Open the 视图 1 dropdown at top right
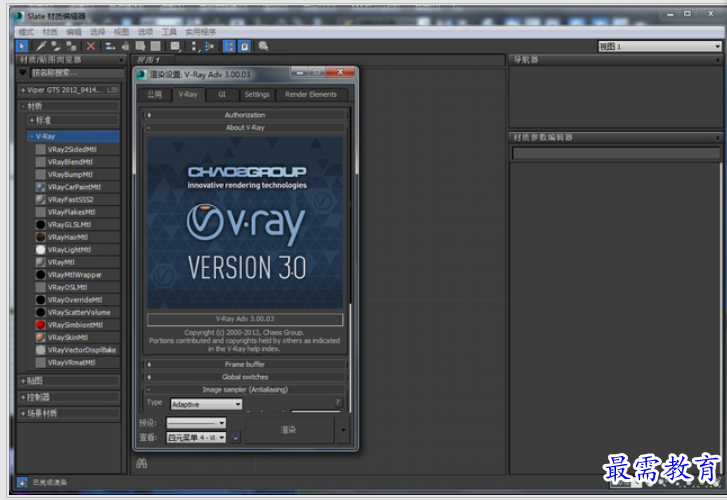Viewport: 727px width, 500px height. [659, 46]
